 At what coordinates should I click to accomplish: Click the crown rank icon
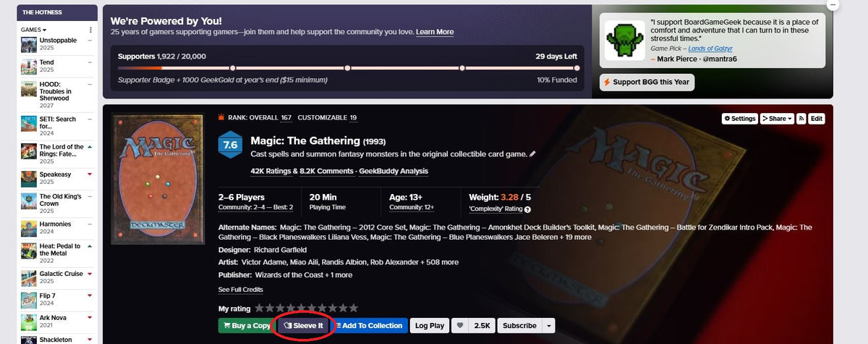coord(221,117)
